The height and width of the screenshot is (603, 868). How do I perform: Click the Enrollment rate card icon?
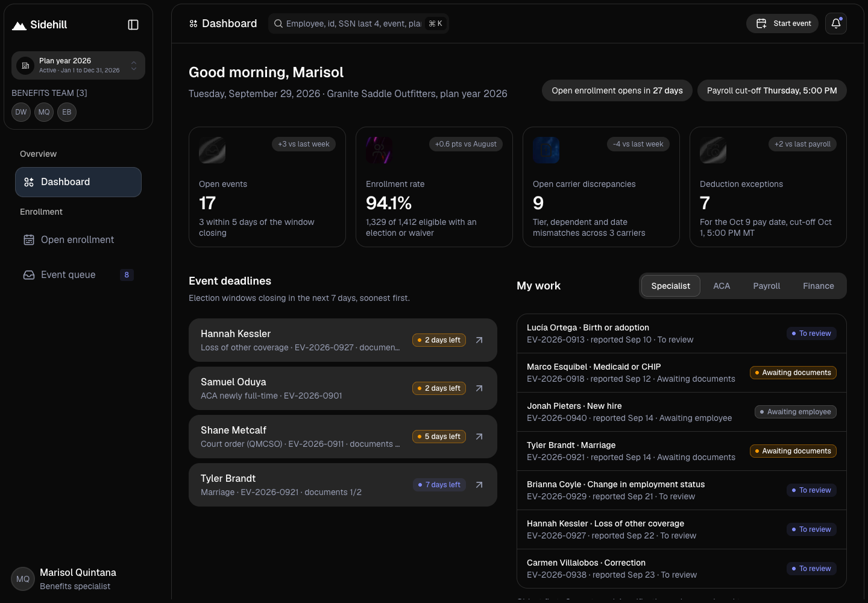[379, 150]
